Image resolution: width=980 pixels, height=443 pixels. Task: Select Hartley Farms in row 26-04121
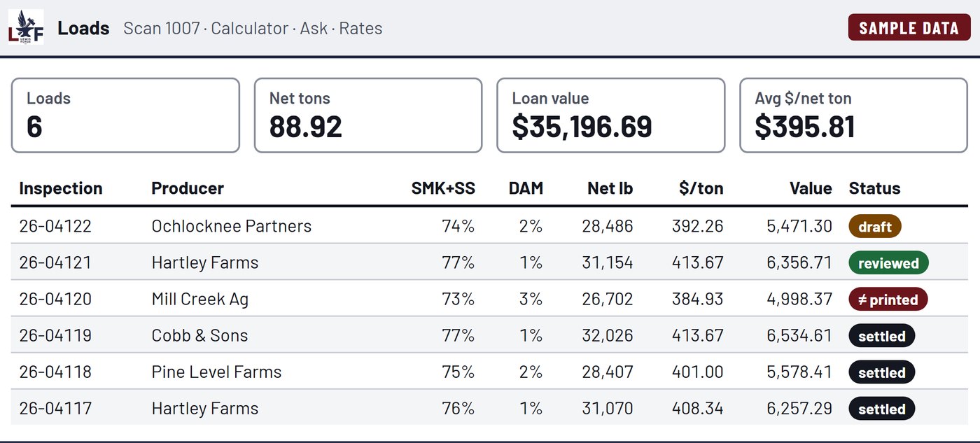(x=205, y=262)
